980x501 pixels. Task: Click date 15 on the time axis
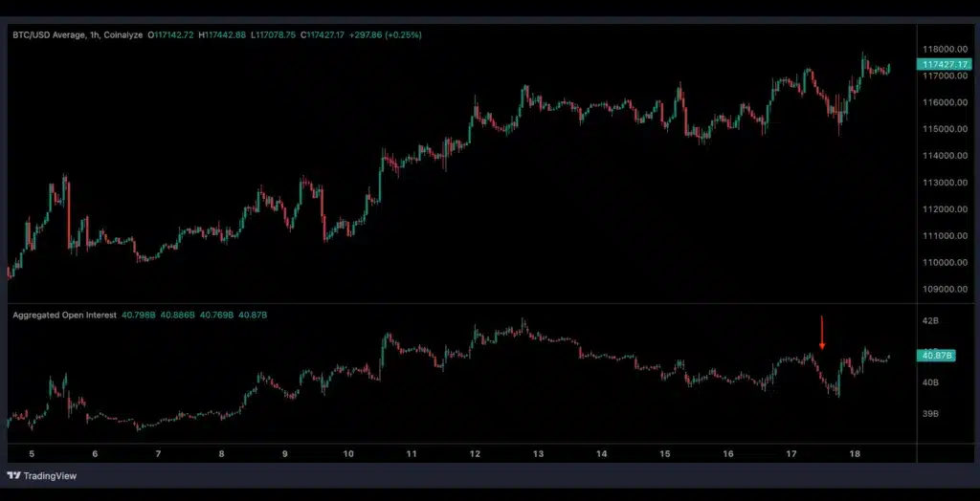(665, 454)
